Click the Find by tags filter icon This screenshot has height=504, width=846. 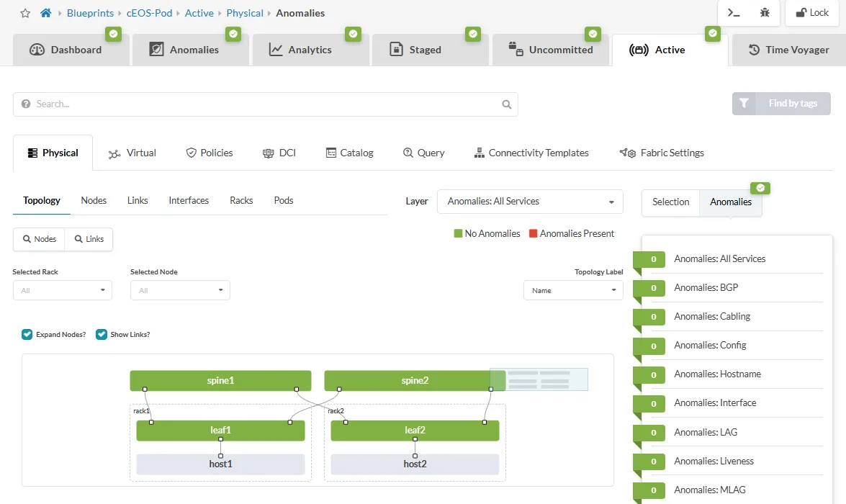(x=744, y=104)
